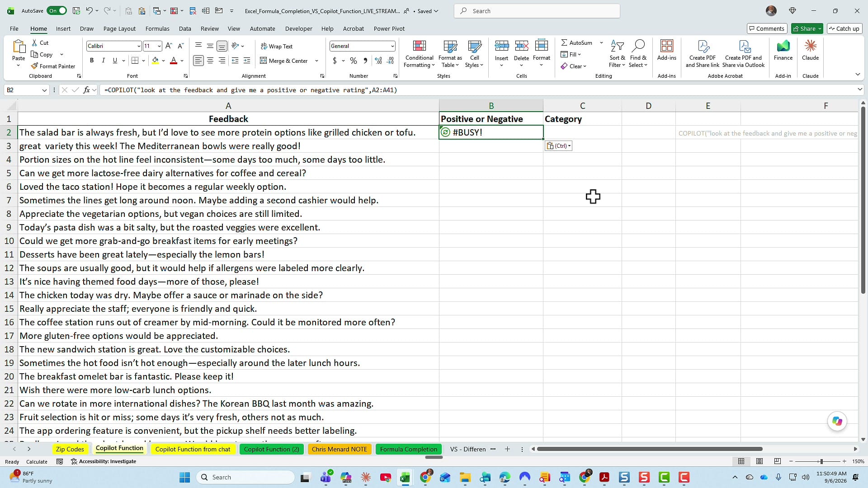The image size is (868, 488).
Task: Expand the formula bar chevron
Action: (x=859, y=90)
